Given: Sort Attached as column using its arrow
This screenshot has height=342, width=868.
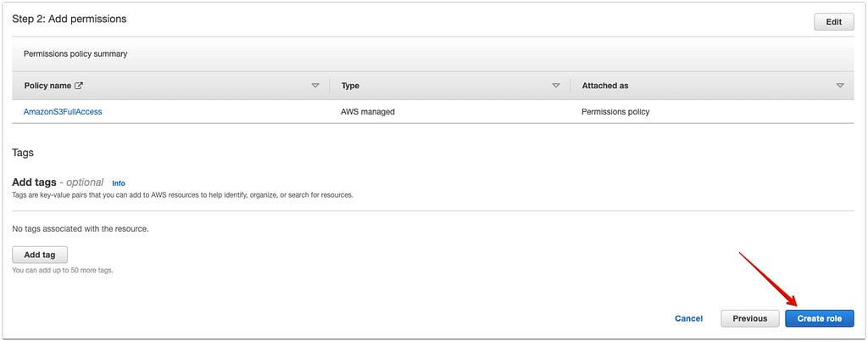Looking at the screenshot, I should pos(839,86).
